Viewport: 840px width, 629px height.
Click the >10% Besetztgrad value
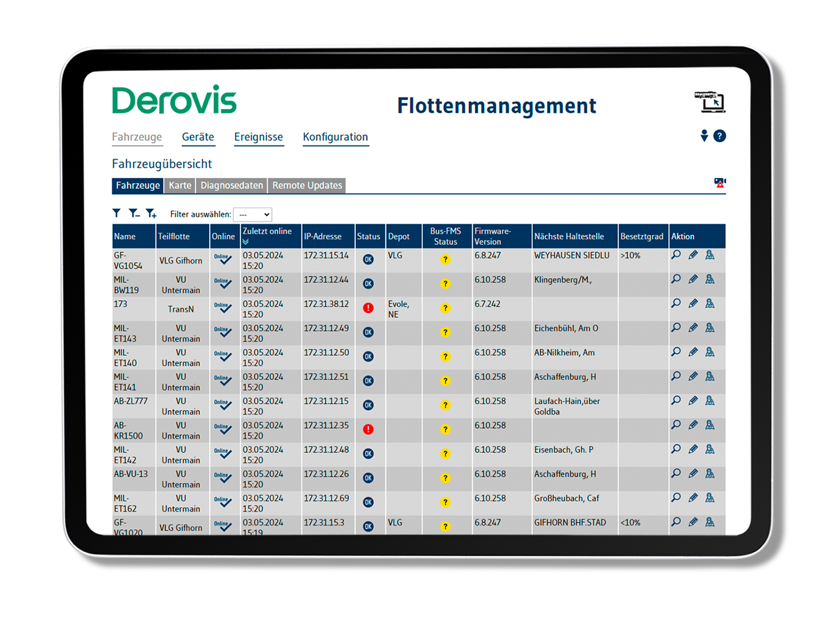pyautogui.click(x=631, y=255)
